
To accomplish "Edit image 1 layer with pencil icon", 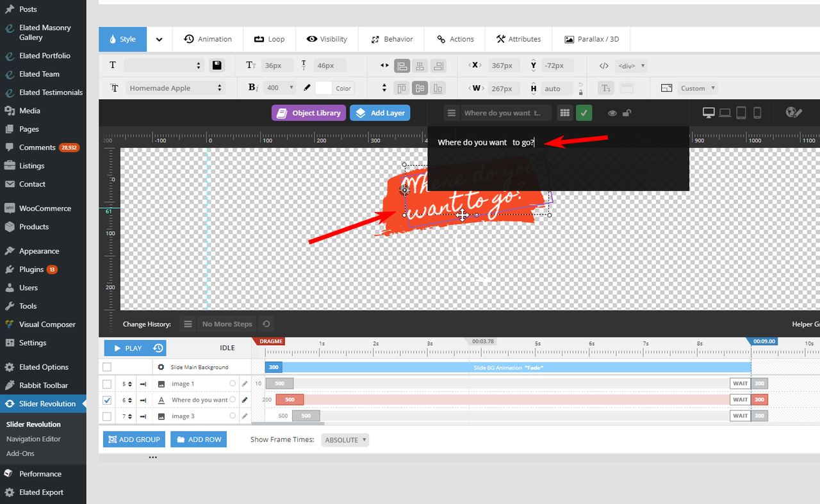I will [244, 384].
